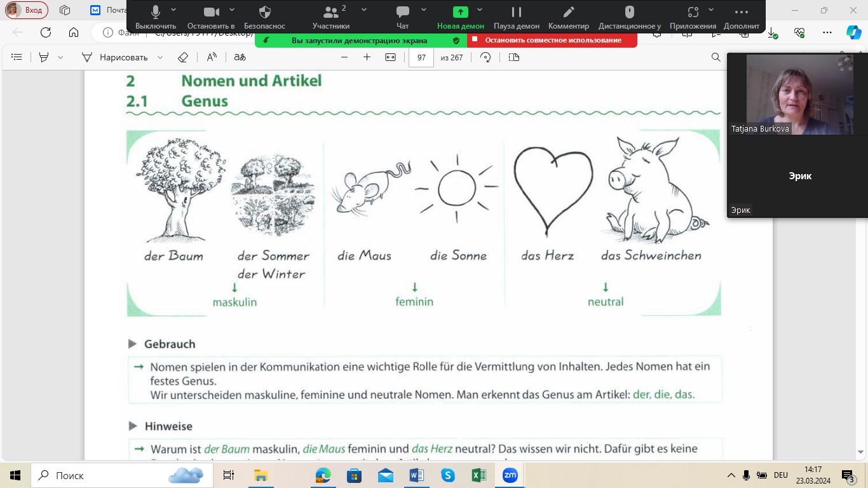Expand the participants options chevron

364,10
